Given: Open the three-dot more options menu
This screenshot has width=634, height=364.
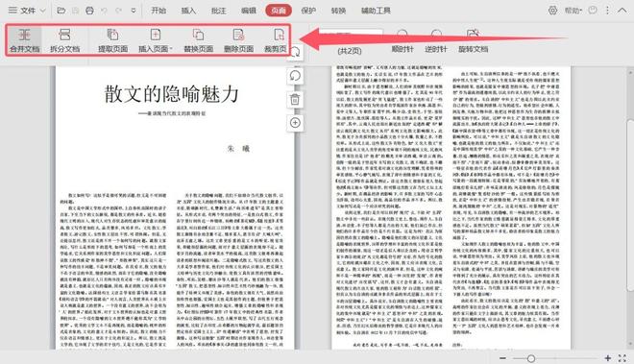Looking at the screenshot, I should (x=607, y=11).
